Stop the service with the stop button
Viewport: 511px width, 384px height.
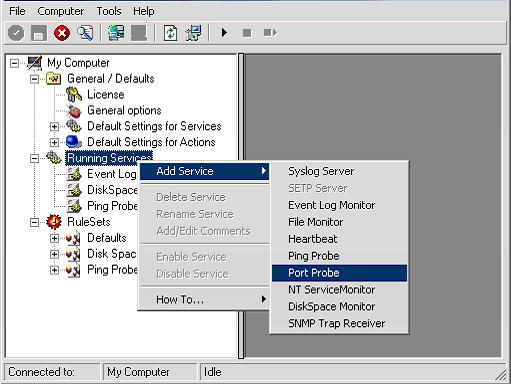tap(247, 33)
